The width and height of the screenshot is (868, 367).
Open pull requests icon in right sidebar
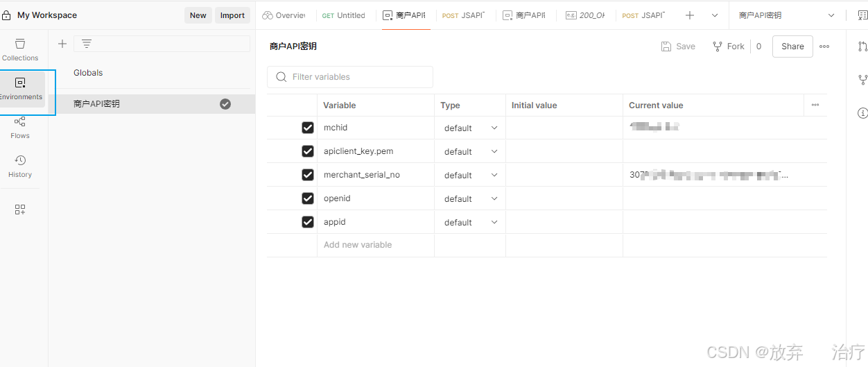[x=862, y=46]
